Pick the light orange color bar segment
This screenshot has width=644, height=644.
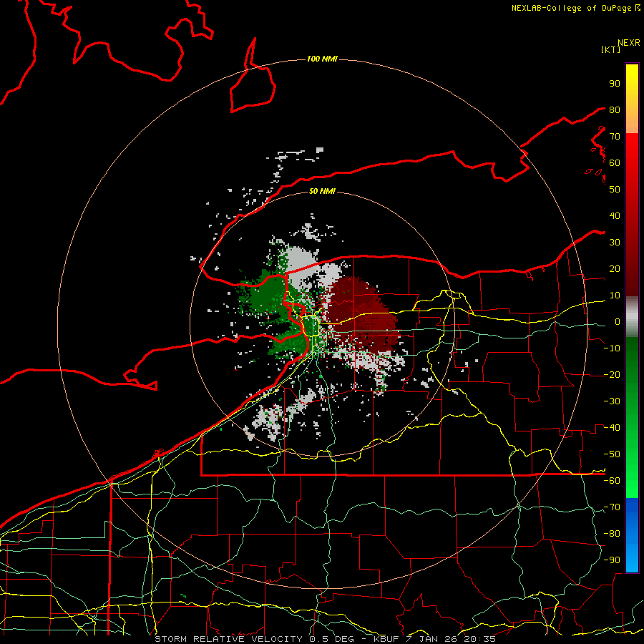(632, 123)
